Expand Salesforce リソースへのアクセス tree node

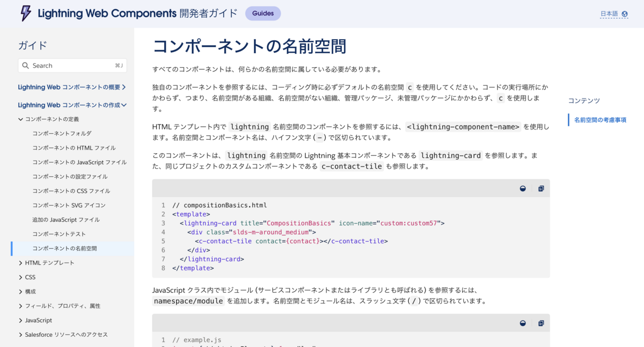20,335
